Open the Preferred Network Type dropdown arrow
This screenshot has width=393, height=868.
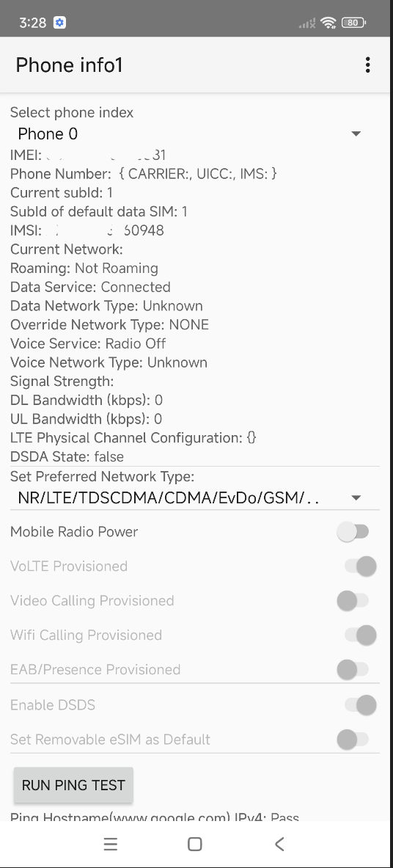(356, 498)
